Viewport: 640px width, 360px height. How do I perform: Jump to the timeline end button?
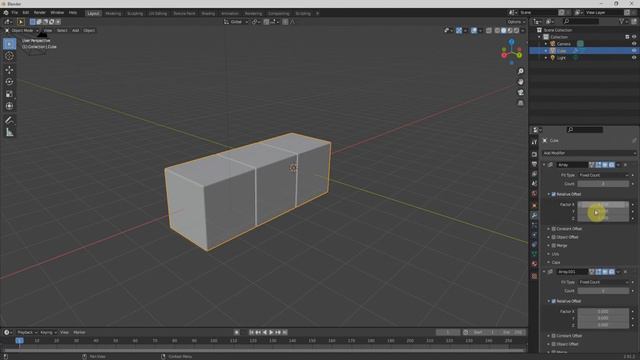coord(285,332)
